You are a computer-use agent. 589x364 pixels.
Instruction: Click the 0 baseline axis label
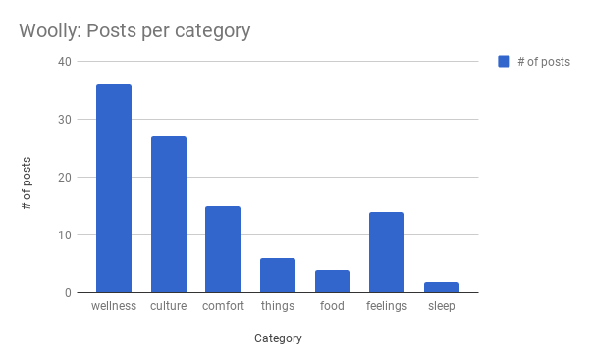click(68, 293)
